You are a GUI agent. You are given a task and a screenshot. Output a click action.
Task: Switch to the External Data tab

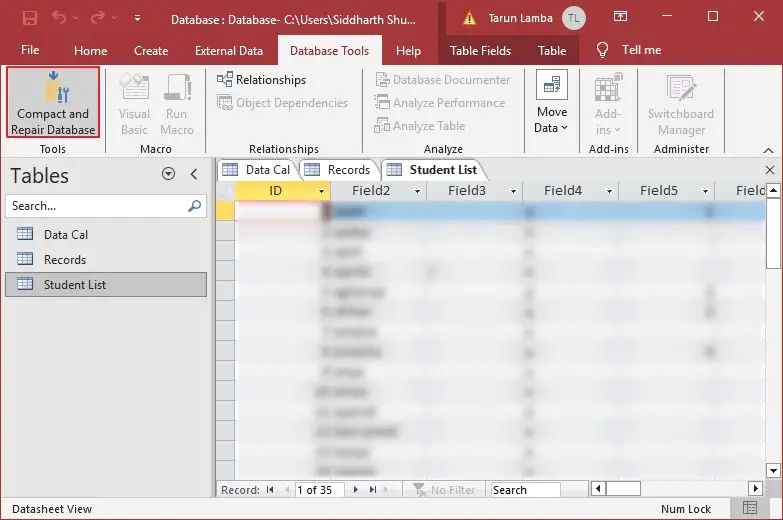229,50
